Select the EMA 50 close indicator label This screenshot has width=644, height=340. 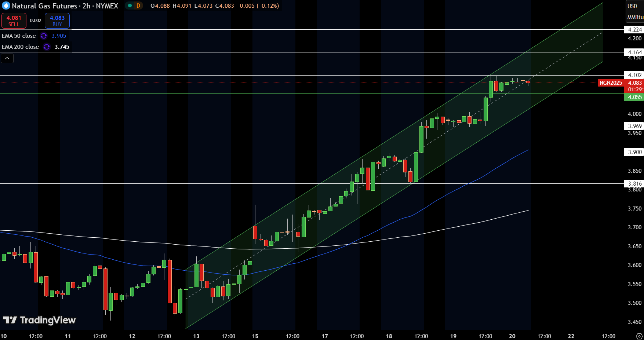(x=19, y=36)
